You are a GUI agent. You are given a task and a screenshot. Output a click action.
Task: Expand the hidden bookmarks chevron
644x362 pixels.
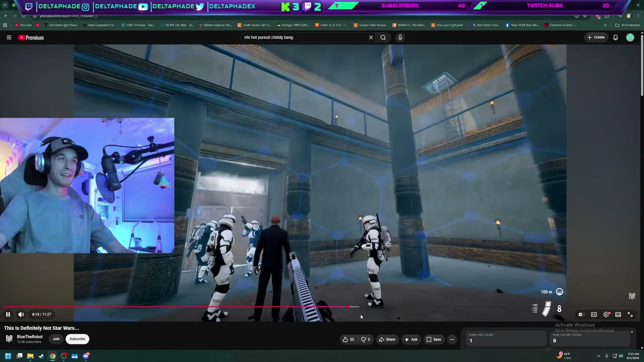pos(605,25)
